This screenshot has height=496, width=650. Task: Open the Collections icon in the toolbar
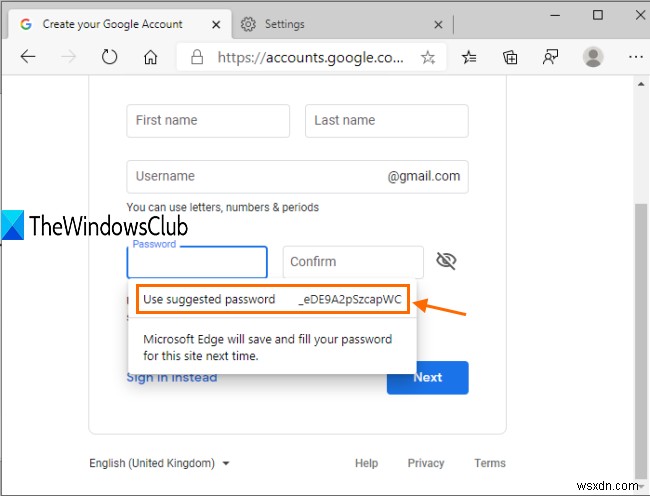point(510,57)
